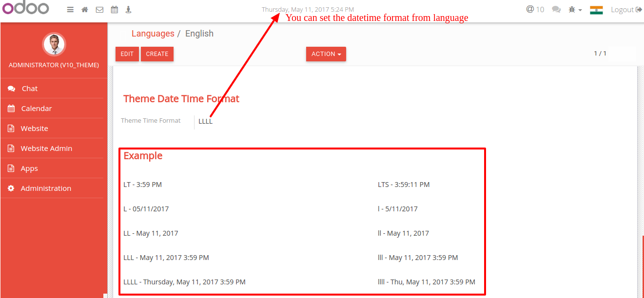Screen dimensions: 644x298
Task: Log out using the Logout link
Action: coord(626,10)
